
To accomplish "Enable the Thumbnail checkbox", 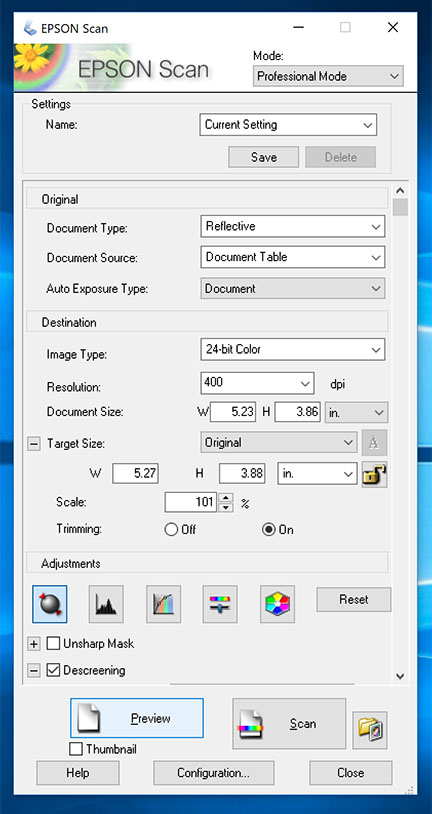I will [76, 749].
